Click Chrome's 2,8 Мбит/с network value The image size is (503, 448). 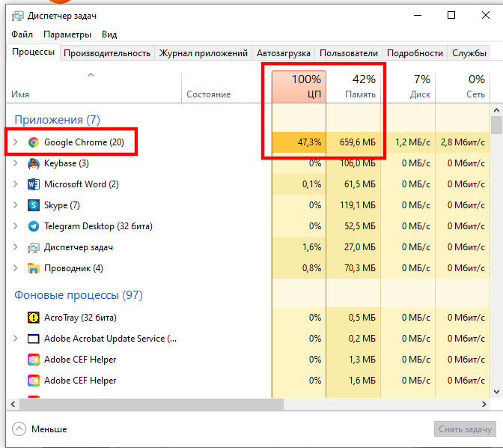(x=463, y=142)
